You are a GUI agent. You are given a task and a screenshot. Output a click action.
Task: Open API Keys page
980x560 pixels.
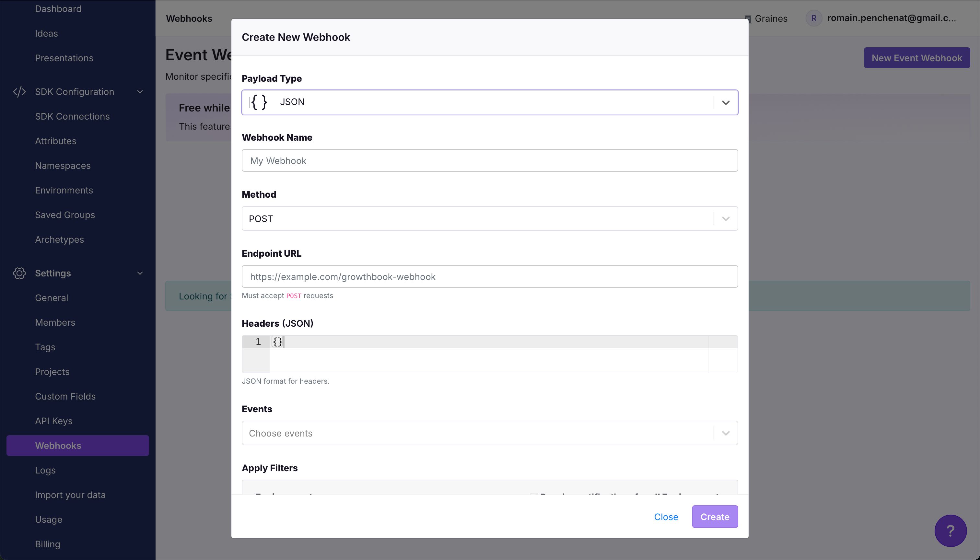[x=54, y=421]
